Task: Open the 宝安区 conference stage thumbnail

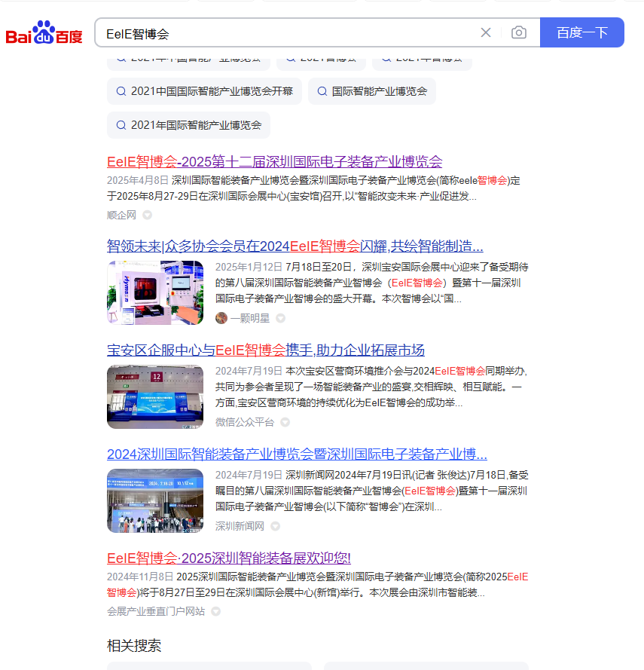Action: 155,396
